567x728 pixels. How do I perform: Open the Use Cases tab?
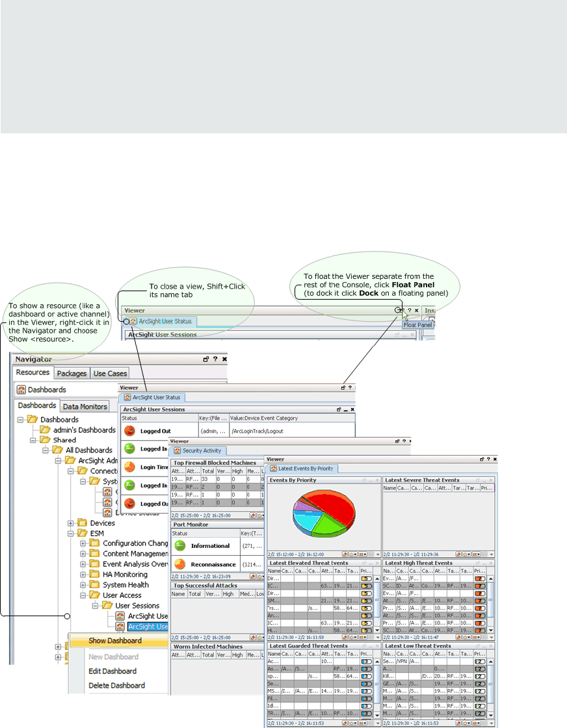point(110,373)
